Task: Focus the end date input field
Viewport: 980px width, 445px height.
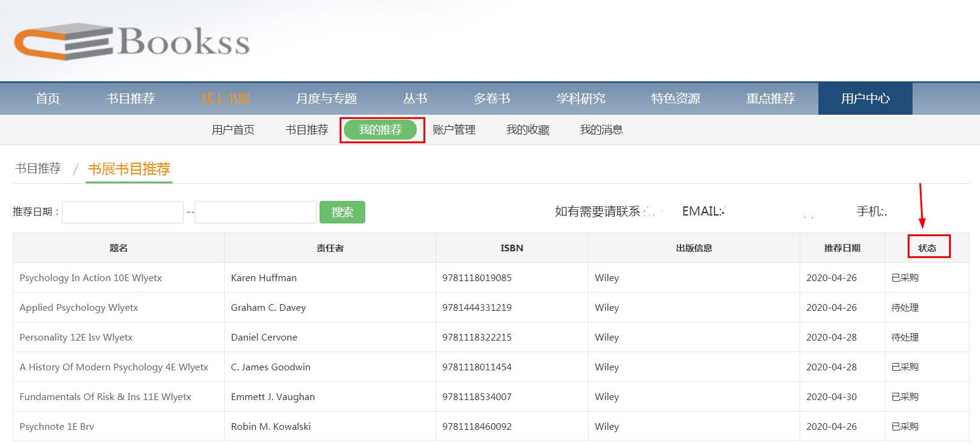Action: (256, 212)
